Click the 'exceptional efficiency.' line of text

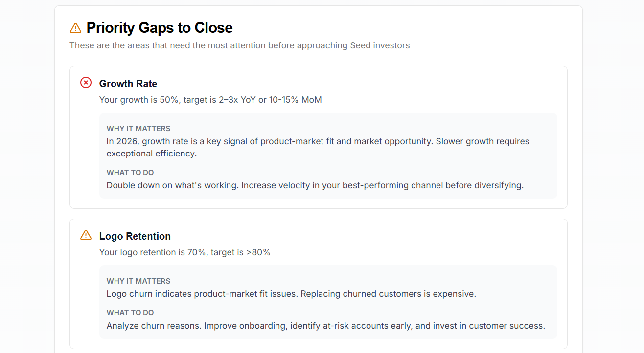152,154
